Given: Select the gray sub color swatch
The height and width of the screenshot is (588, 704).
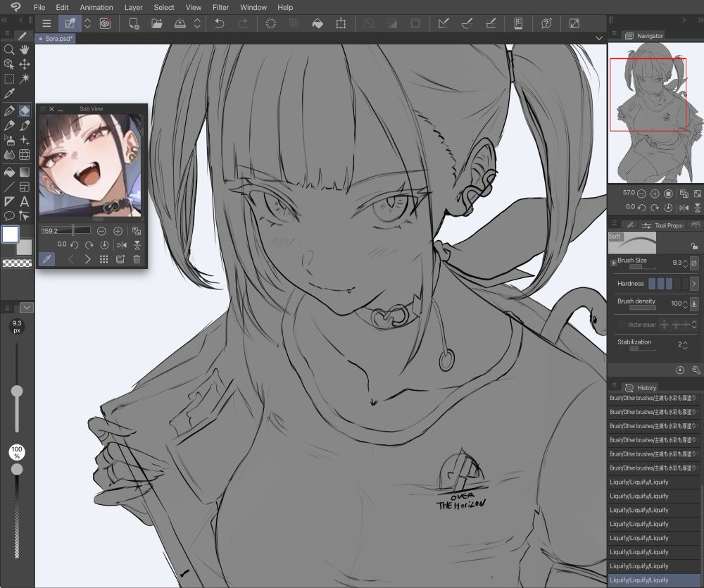Looking at the screenshot, I should [x=25, y=247].
